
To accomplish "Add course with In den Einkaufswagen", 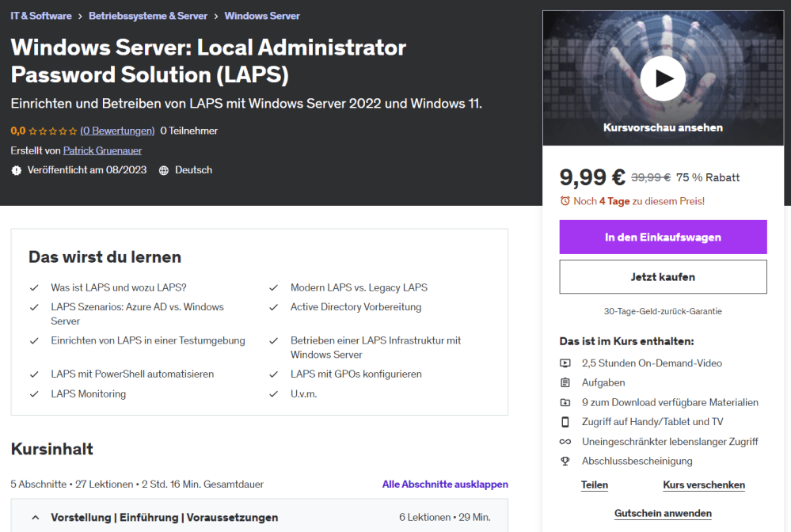I will coord(663,237).
